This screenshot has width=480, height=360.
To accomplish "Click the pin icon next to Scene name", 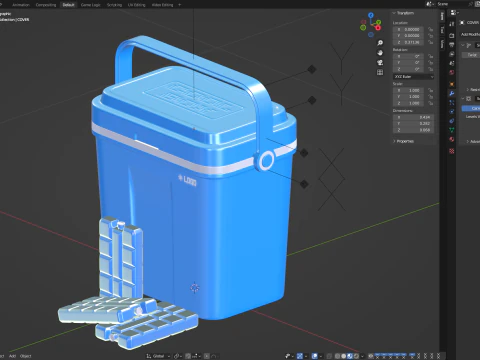I will 471,4.
